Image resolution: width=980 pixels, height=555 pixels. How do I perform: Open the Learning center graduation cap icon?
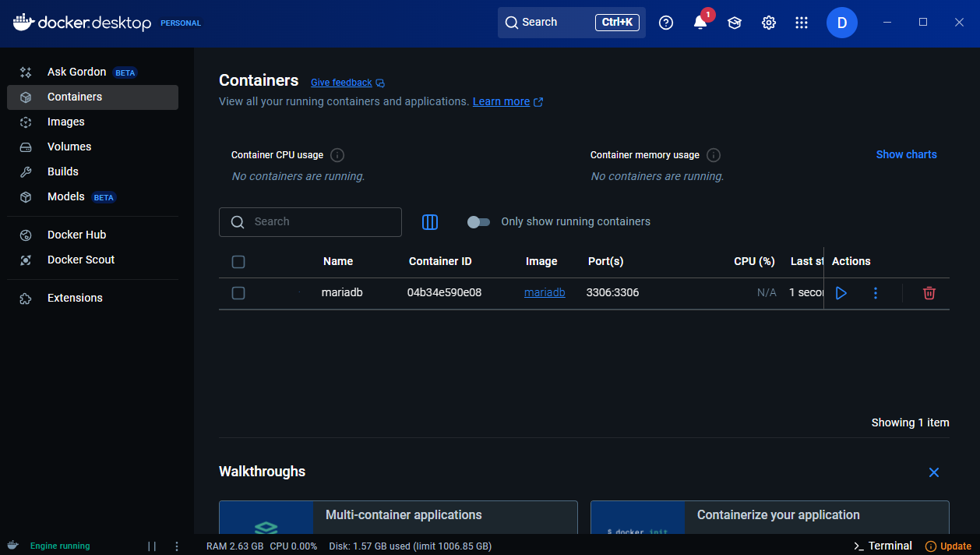[735, 23]
